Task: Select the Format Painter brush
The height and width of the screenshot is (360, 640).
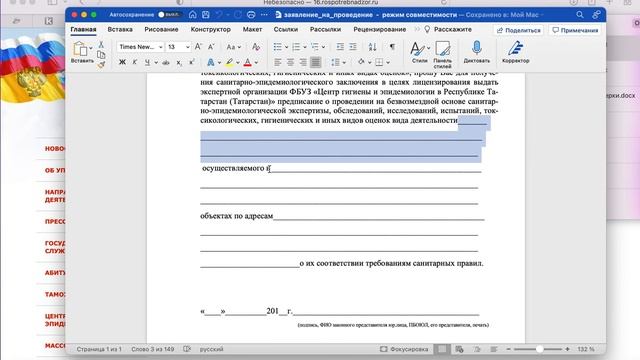Action: coord(101,64)
